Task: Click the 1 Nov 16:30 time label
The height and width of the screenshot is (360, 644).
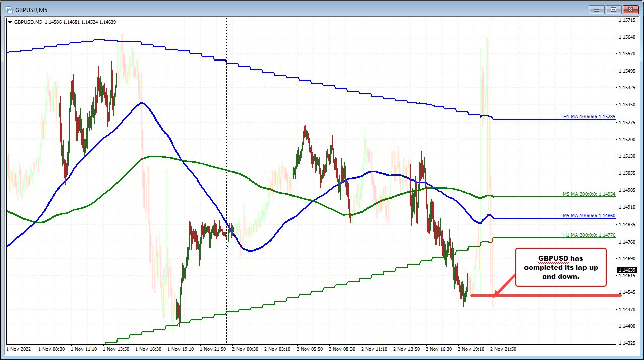Action: tap(149, 348)
